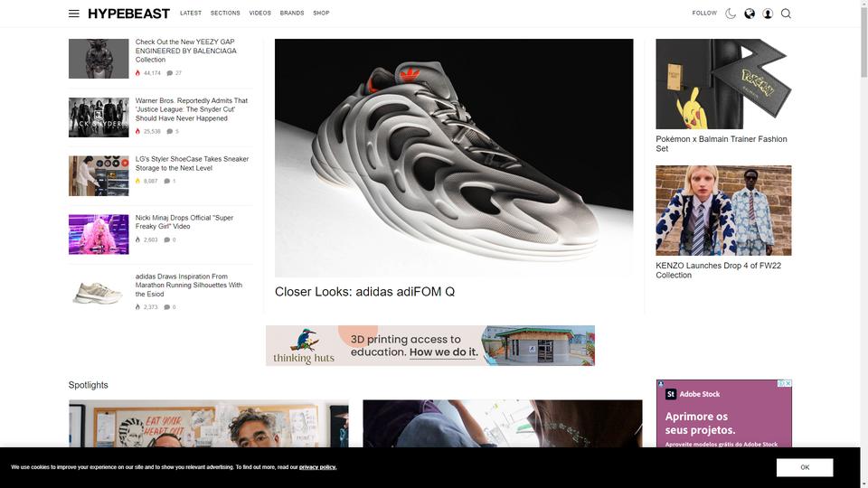Open Nicki Minaj Super Freaky Girl article
This screenshot has height=488, width=868.
point(184,222)
